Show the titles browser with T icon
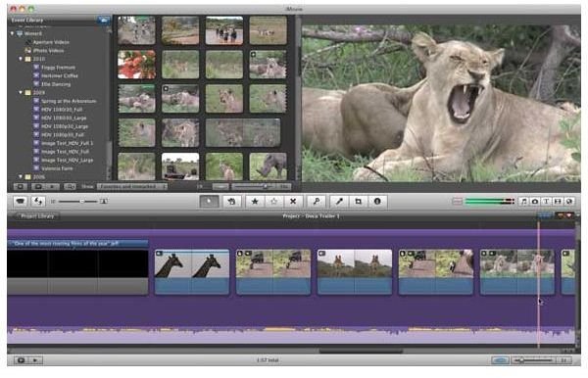This screenshot has width=588, height=378. point(547,202)
